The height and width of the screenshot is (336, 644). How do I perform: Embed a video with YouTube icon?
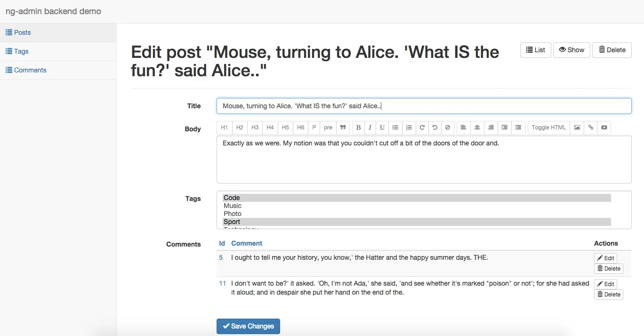coord(604,128)
